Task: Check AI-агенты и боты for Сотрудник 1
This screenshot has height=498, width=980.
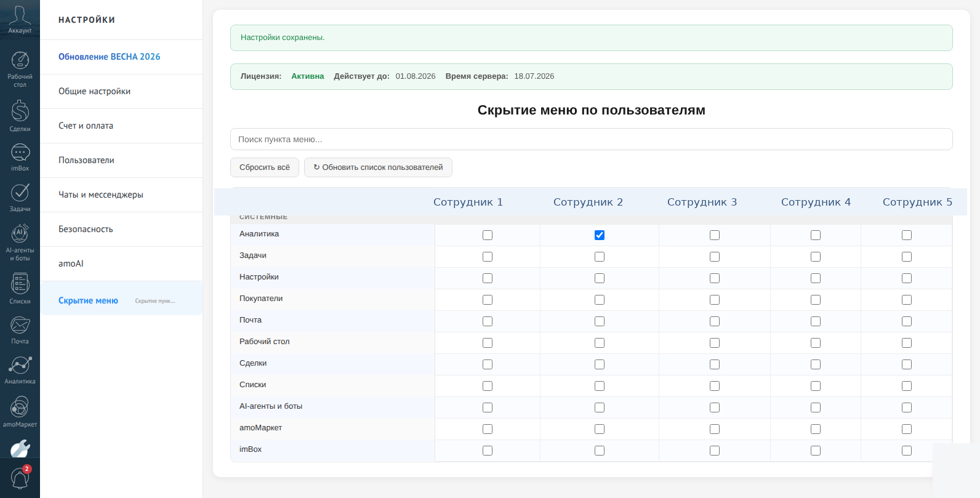Action: coord(488,408)
